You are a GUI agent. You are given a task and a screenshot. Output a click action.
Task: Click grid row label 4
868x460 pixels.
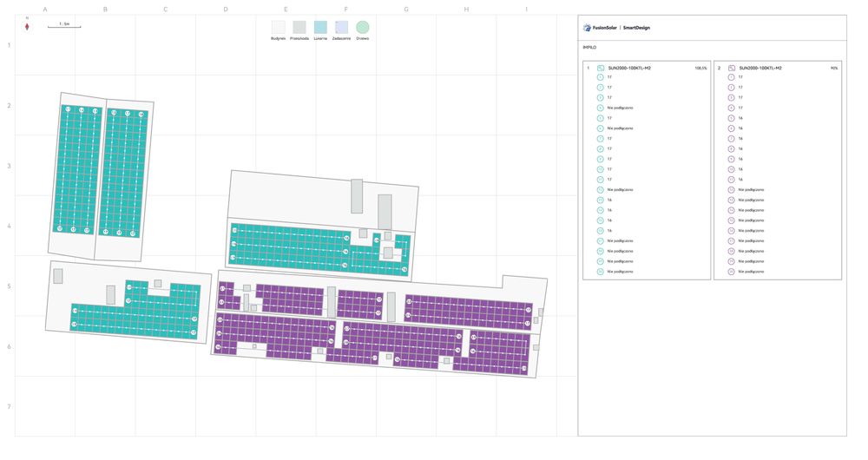pyautogui.click(x=9, y=226)
